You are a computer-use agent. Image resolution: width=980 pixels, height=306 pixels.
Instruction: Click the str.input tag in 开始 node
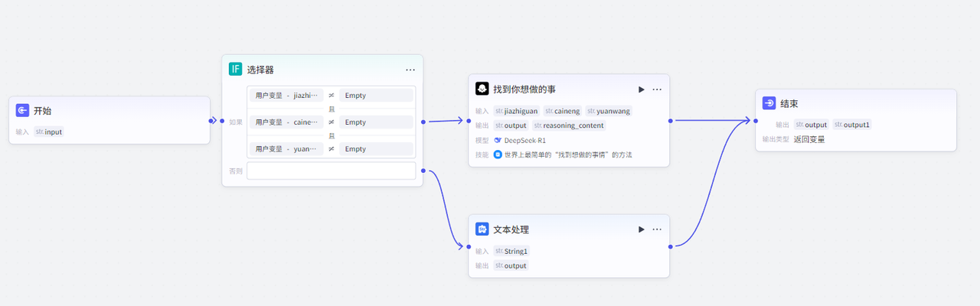click(x=49, y=132)
